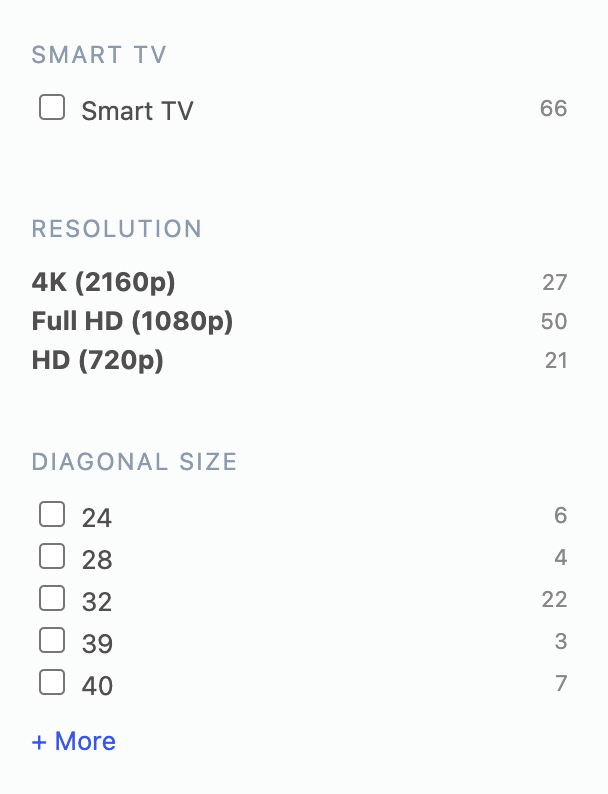
Task: Click the 4K result count 27
Action: click(555, 283)
